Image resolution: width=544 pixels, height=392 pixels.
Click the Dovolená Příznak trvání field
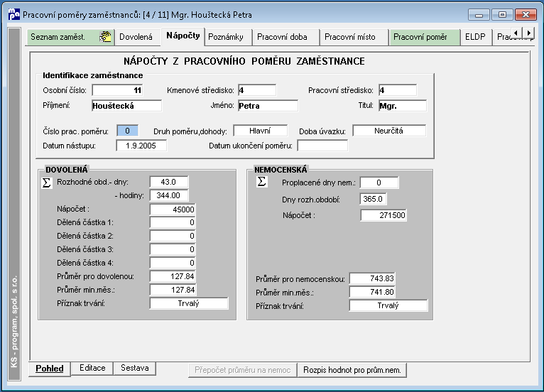(x=189, y=303)
